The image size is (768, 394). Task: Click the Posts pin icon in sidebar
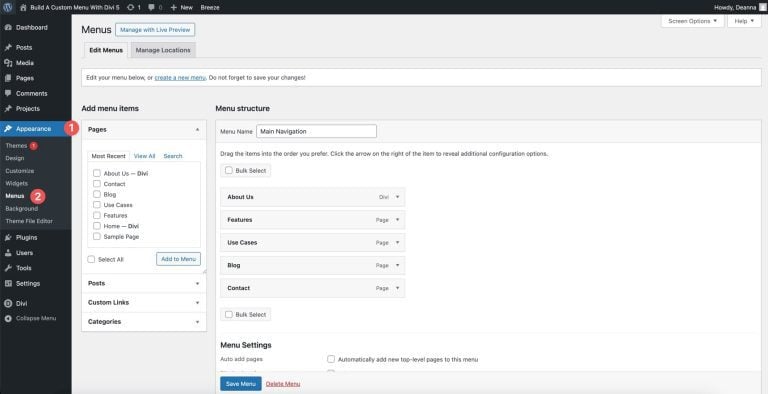pyautogui.click(x=8, y=48)
